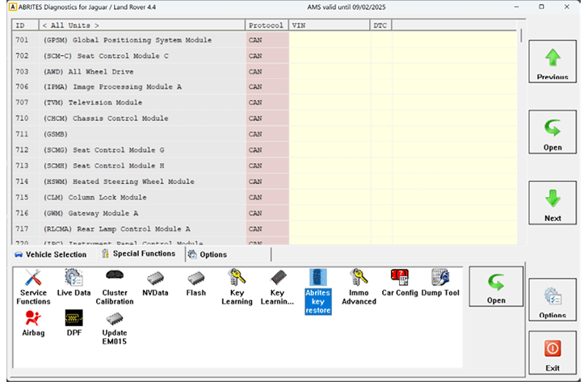Select the NVData chip icon

155,284
